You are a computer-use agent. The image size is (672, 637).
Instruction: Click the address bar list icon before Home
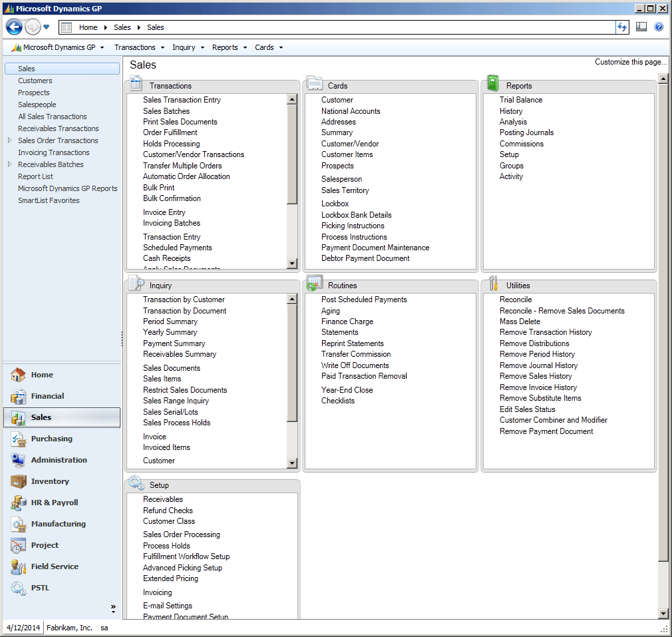coord(67,27)
